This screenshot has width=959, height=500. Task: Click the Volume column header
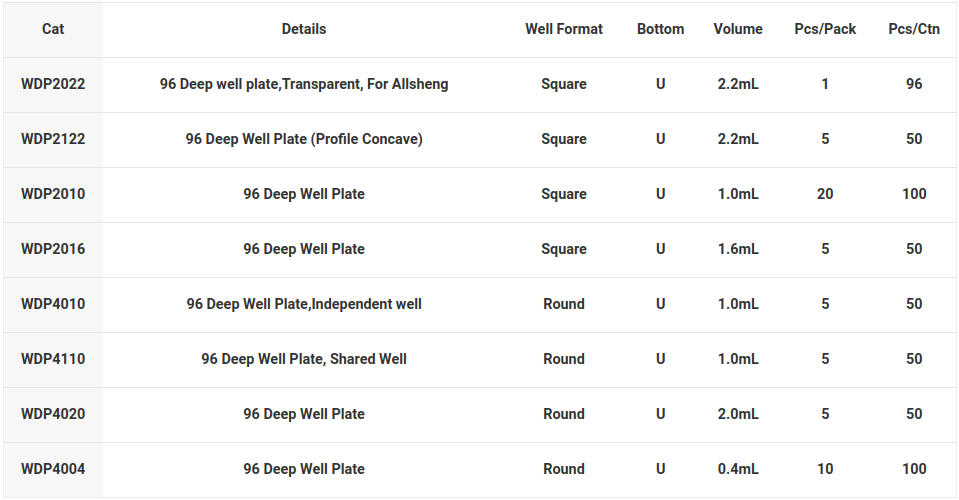(738, 29)
